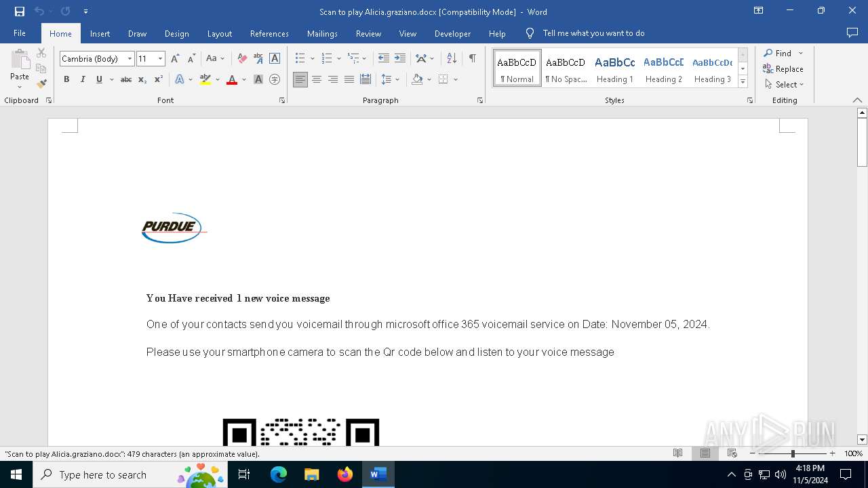Open the Comments pane icon

tap(852, 33)
